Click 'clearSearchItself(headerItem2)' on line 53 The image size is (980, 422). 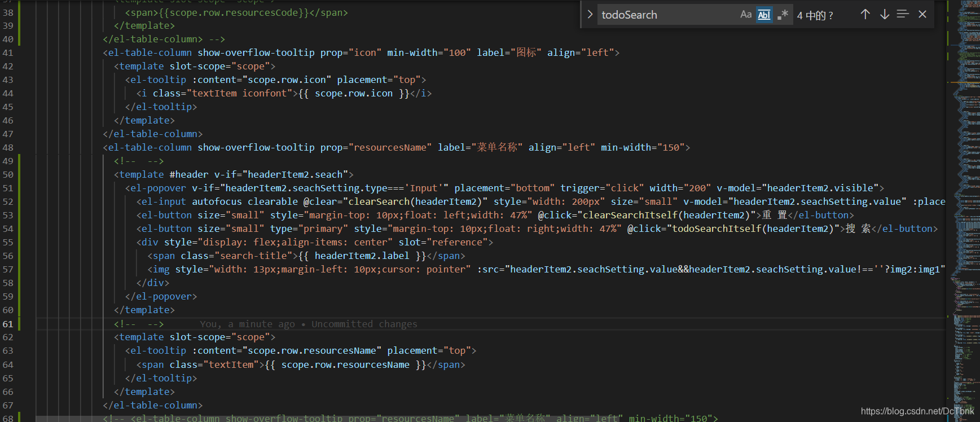coord(666,215)
